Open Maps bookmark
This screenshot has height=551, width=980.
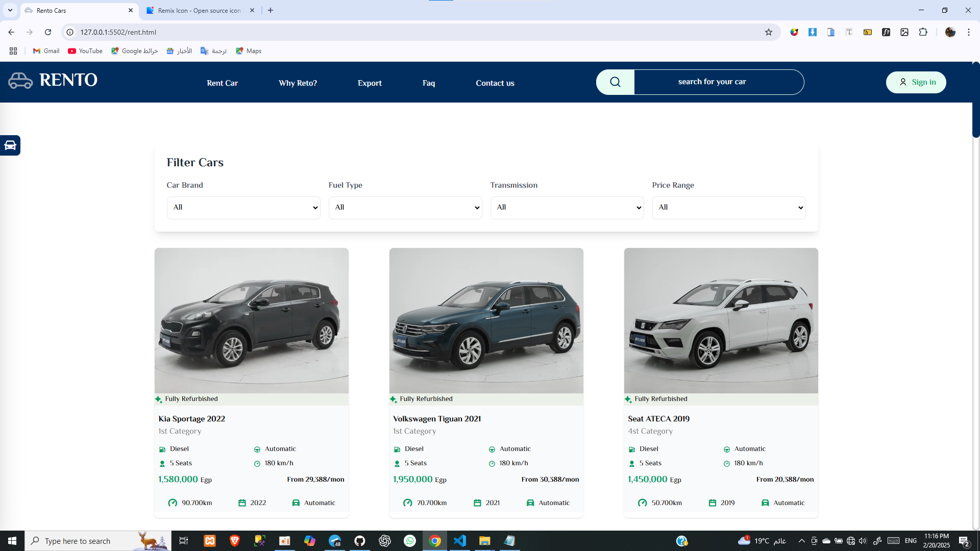pos(249,51)
